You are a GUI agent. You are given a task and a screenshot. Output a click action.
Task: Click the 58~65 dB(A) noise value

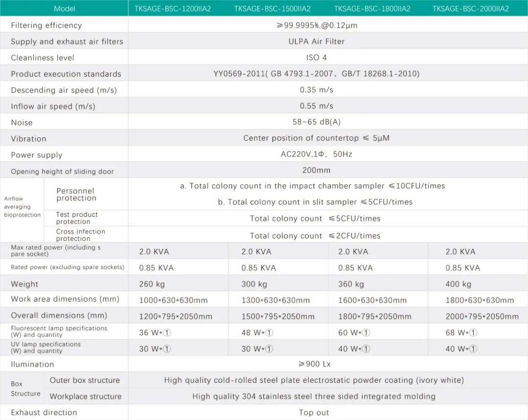[x=316, y=122]
